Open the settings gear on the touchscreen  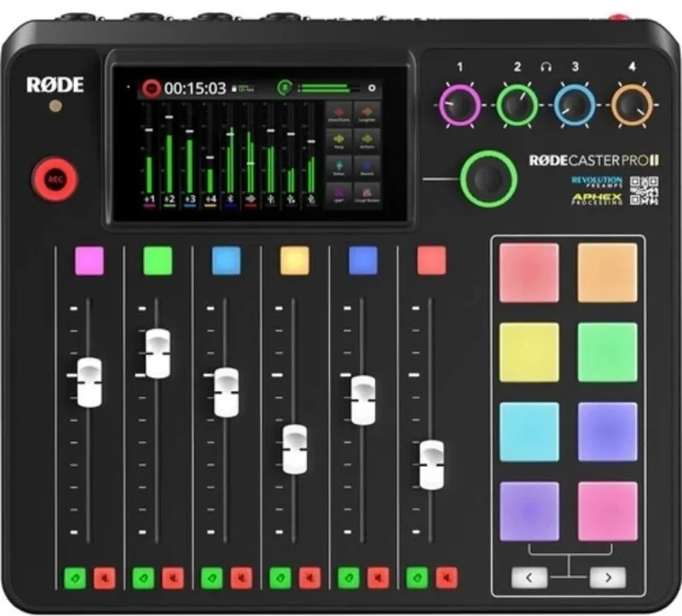coord(372,89)
